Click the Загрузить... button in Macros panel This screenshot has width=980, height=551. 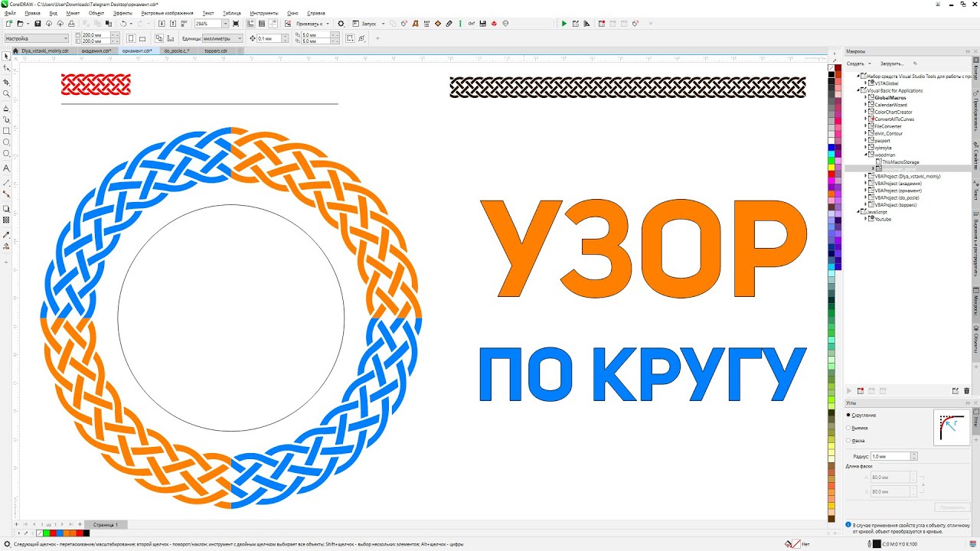click(x=891, y=64)
